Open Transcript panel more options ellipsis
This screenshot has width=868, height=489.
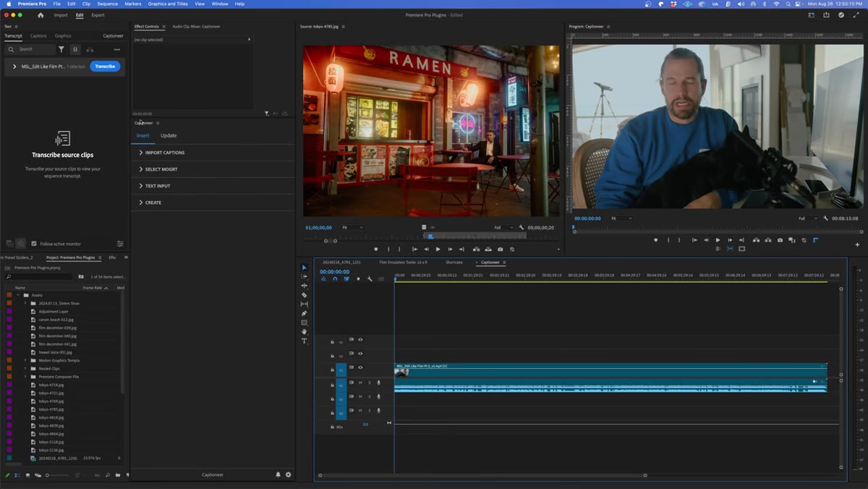point(117,49)
